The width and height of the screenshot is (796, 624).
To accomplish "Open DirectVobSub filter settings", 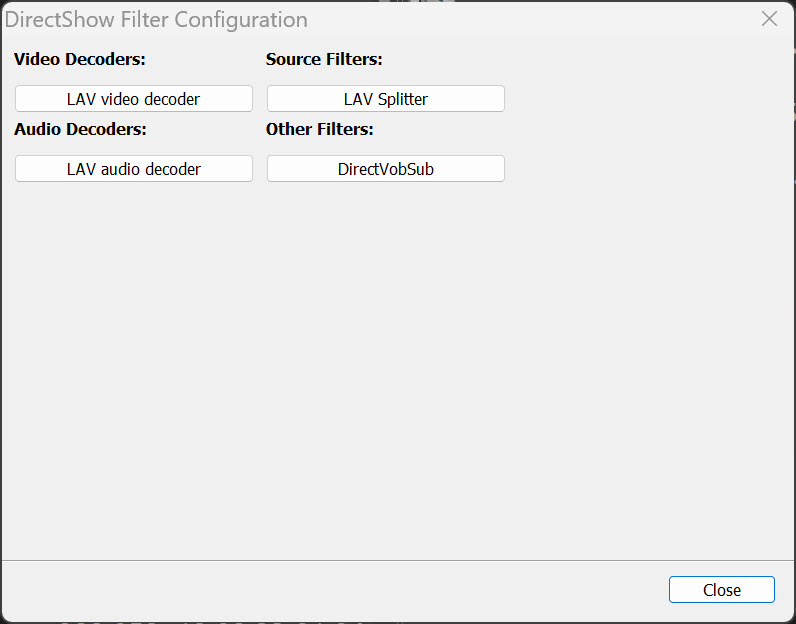I will (386, 169).
